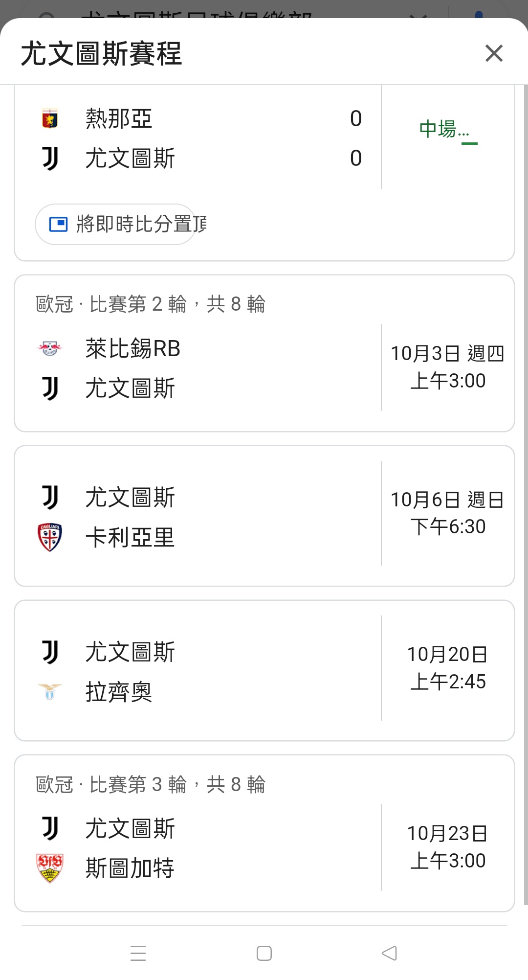Close the 尤文圖斯賽程 panel
The height and width of the screenshot is (980, 528).
pos(494,53)
